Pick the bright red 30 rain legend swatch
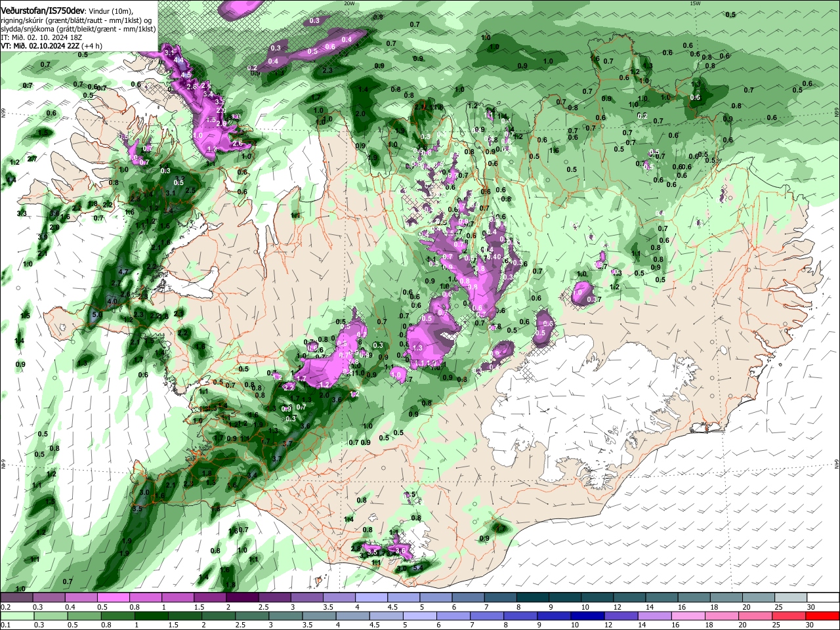 [822, 616]
